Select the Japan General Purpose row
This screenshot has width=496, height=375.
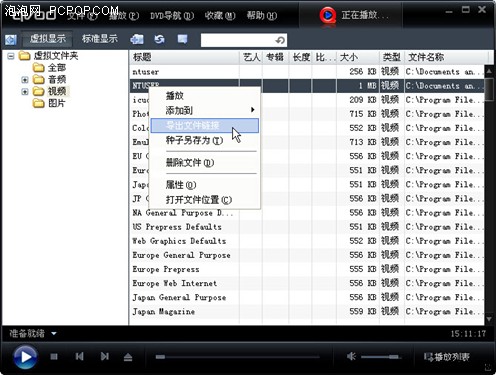(x=307, y=297)
